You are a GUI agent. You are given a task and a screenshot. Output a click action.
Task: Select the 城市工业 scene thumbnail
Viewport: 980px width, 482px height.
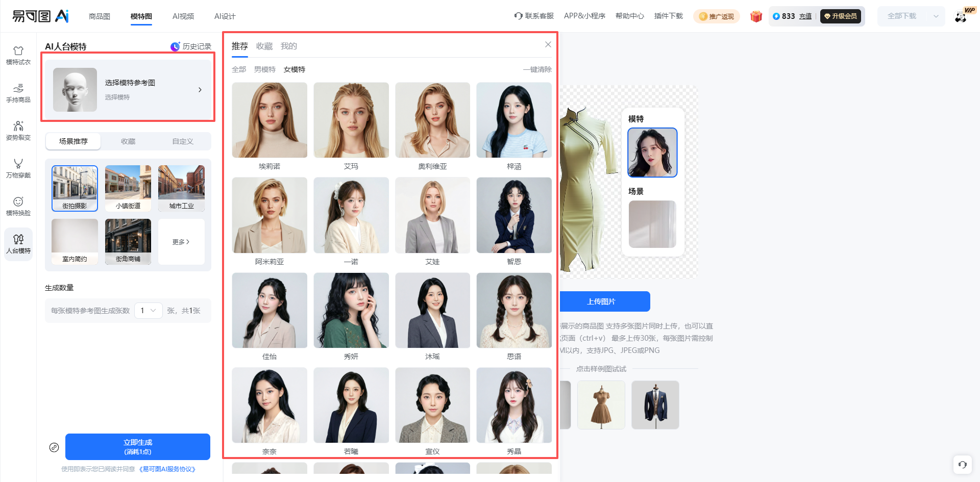181,188
